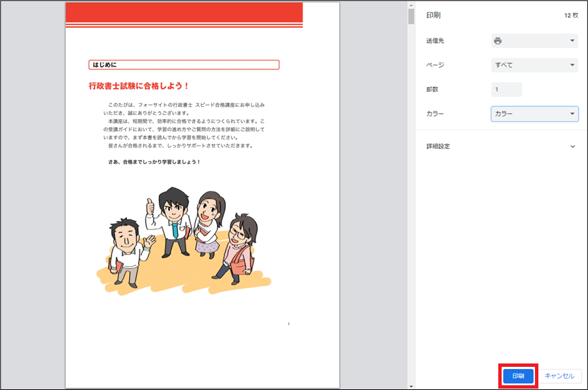This screenshot has height=390, width=588.
Task: Click the 部数 copies input field
Action: pos(506,89)
